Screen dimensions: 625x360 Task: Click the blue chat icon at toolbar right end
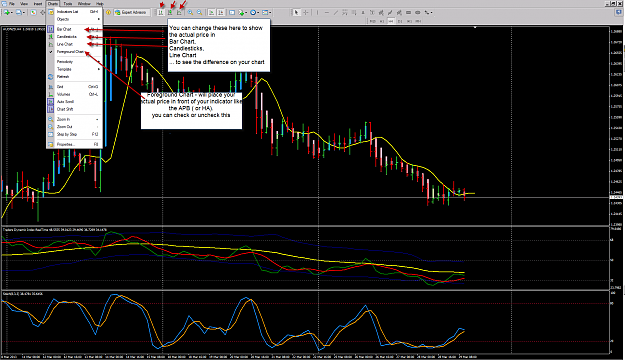(618, 12)
